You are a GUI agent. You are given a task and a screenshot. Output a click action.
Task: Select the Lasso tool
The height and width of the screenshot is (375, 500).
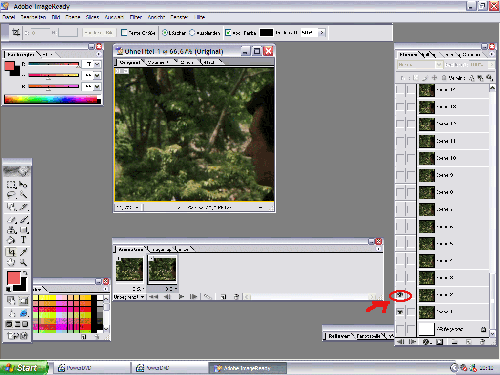[x=11, y=195]
